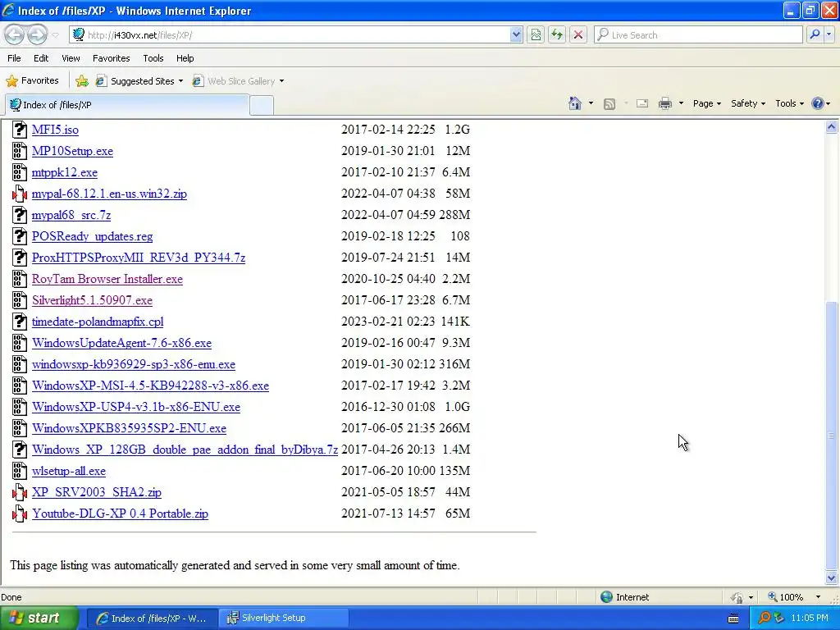
Task: Click the Refresh page icon
Action: click(x=557, y=34)
